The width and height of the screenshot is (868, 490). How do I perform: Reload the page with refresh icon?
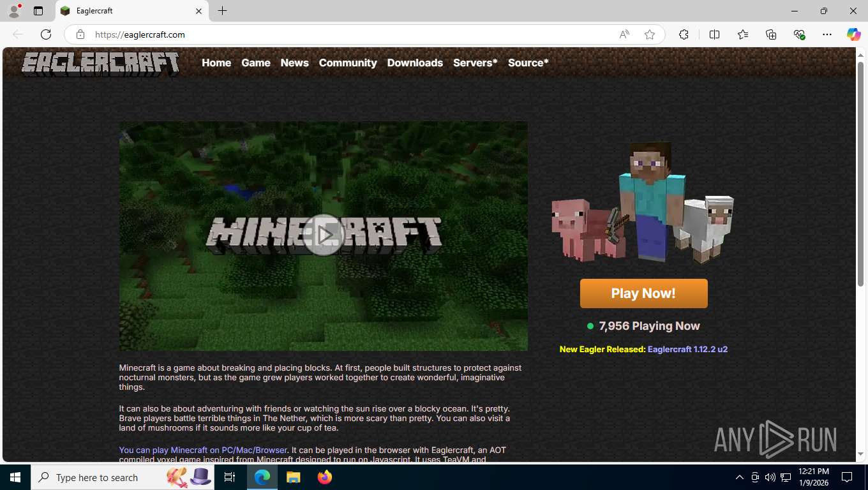[x=46, y=34]
